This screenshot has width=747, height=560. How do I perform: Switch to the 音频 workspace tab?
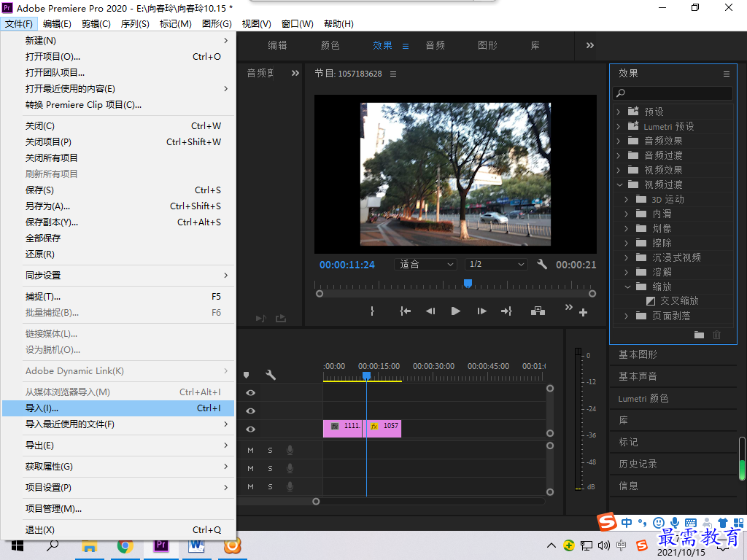coord(435,46)
